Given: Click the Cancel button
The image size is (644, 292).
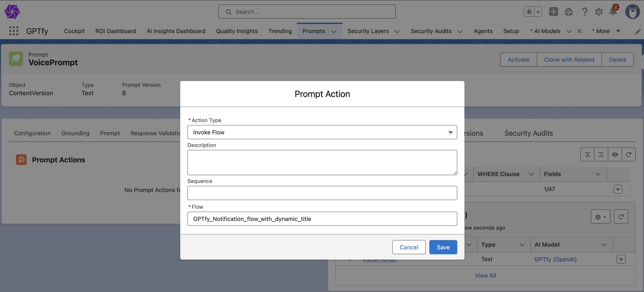Looking at the screenshot, I should point(408,247).
